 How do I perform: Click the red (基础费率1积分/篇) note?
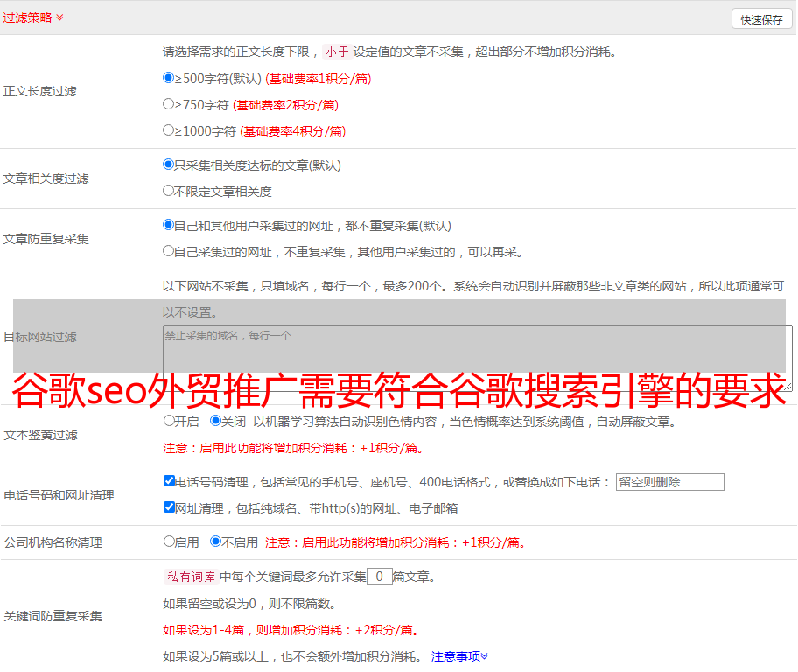tap(318, 79)
